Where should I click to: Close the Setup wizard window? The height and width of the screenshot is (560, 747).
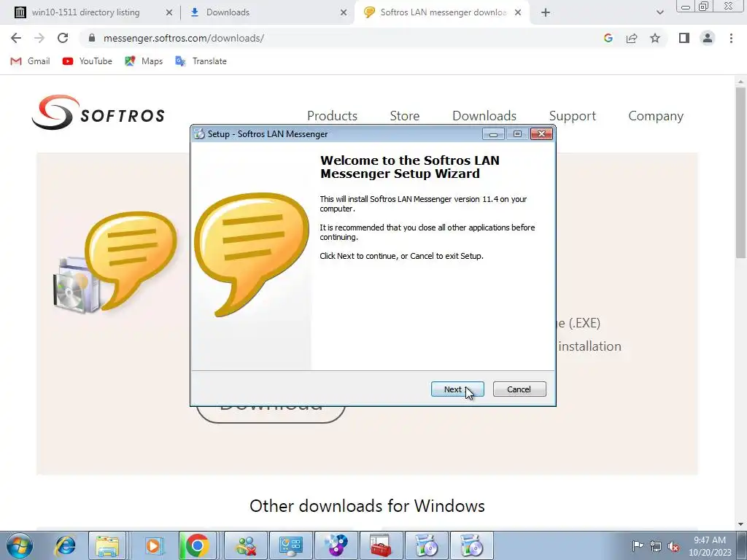click(x=542, y=134)
